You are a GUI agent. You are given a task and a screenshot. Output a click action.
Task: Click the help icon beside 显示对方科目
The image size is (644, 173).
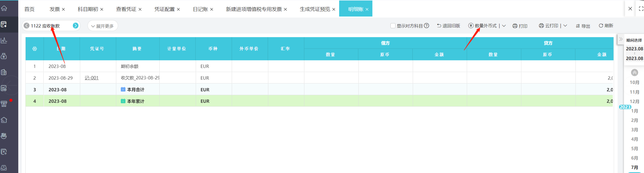tap(427, 26)
